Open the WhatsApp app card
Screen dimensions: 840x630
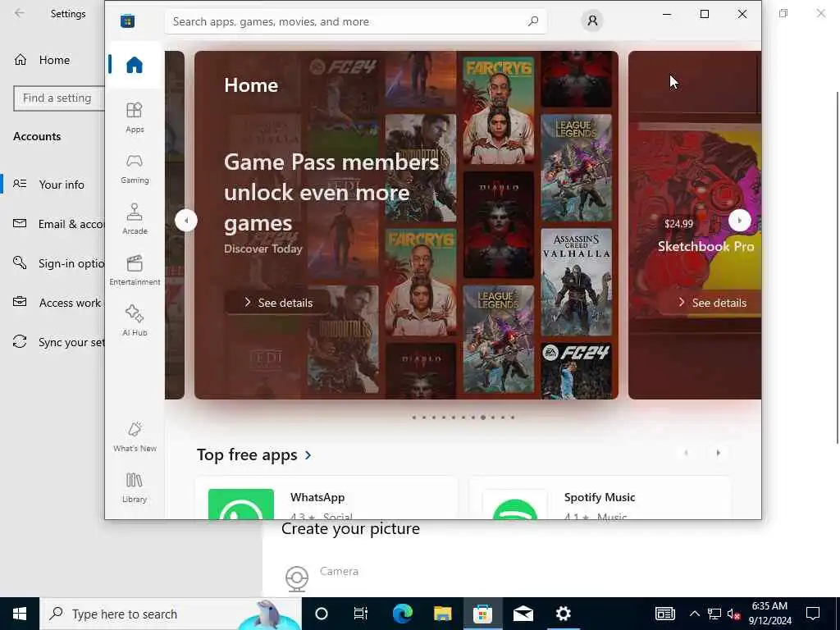click(x=326, y=498)
